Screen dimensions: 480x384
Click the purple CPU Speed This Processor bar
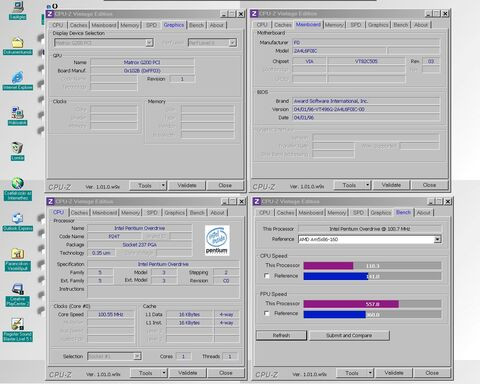pyautogui.click(x=328, y=265)
